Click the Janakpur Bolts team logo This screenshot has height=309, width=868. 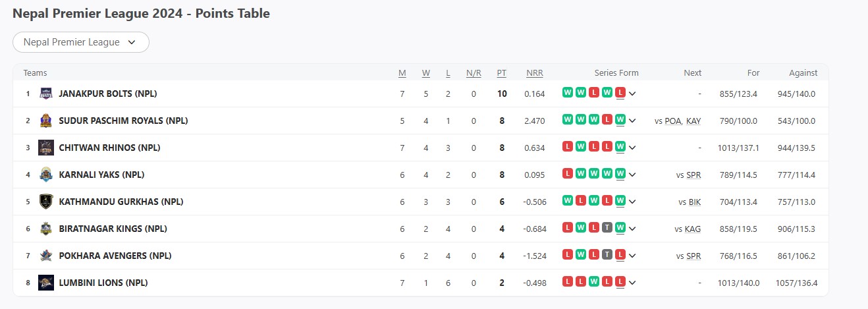click(46, 94)
